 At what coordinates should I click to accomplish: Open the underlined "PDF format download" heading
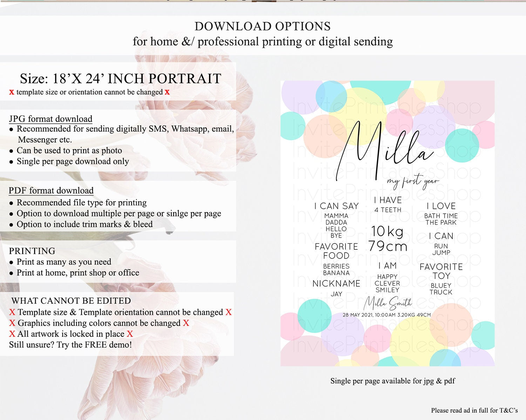tap(51, 191)
